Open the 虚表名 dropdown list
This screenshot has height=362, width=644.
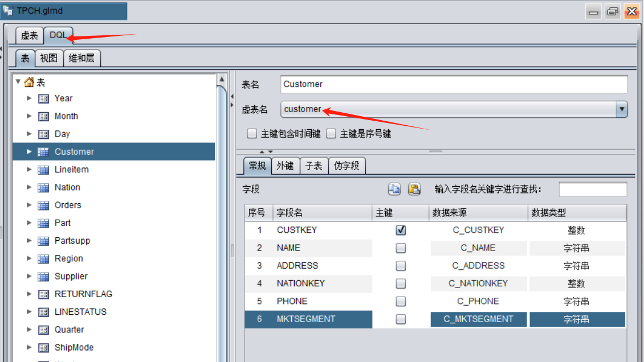(621, 109)
